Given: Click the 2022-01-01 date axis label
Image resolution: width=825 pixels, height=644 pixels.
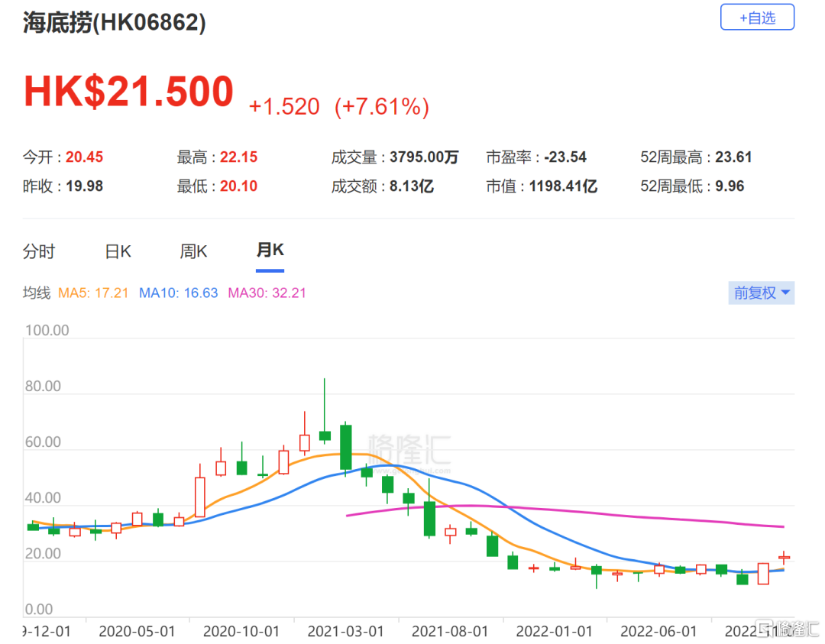Looking at the screenshot, I should (x=554, y=631).
